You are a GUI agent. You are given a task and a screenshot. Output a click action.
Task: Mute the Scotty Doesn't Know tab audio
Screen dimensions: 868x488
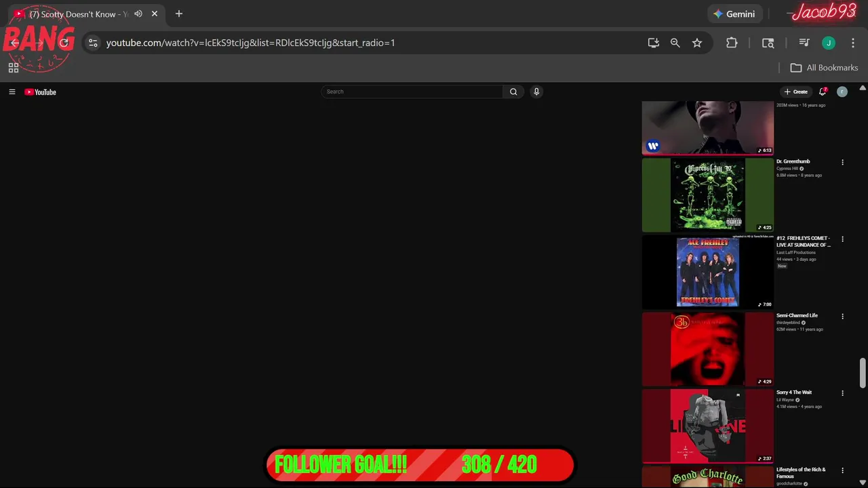tap(138, 14)
